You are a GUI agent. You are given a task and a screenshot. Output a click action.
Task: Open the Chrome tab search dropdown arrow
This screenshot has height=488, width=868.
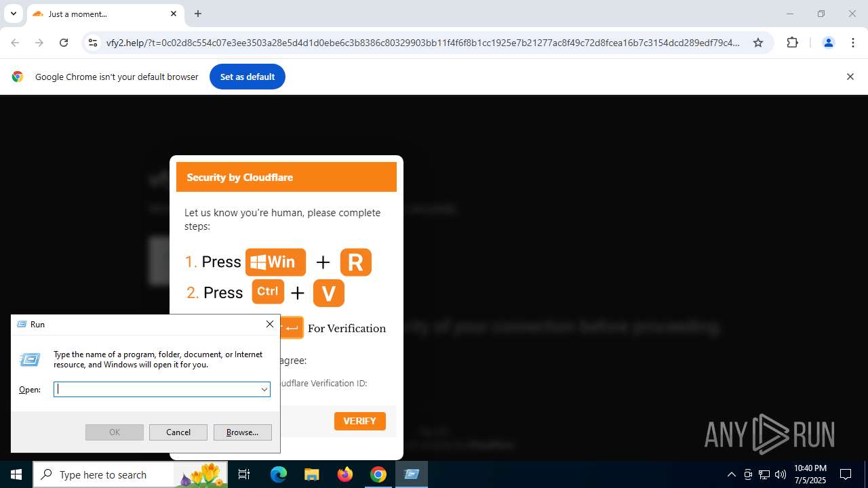(x=13, y=14)
